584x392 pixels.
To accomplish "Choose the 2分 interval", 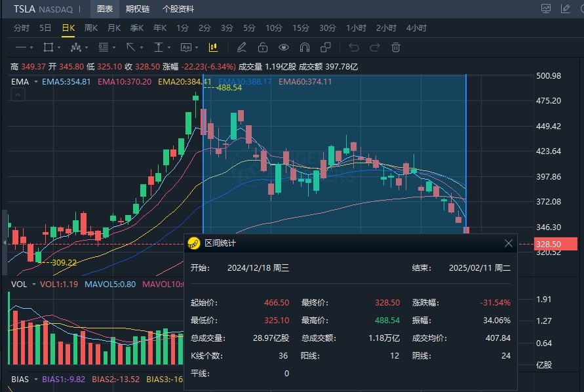I will point(205,28).
